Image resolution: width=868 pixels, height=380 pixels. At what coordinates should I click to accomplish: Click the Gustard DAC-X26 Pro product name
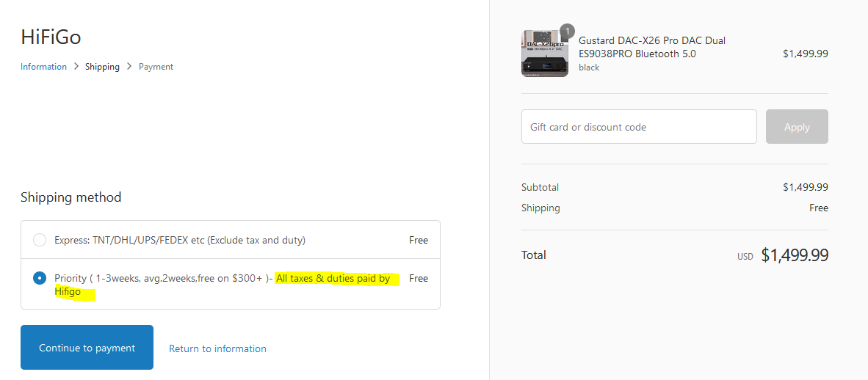point(652,47)
